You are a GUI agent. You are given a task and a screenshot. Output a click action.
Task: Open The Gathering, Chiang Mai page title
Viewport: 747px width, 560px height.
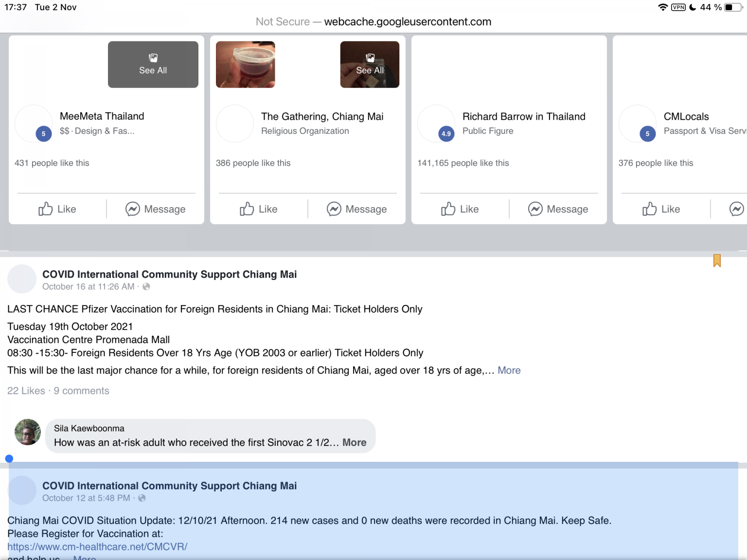[322, 117]
